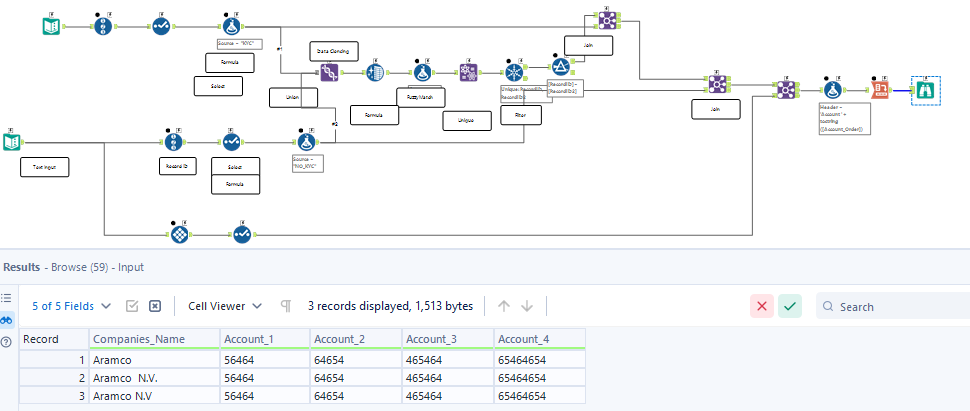
Task: Click the Header = 'Account' + tostring annotation
Action: [845, 118]
